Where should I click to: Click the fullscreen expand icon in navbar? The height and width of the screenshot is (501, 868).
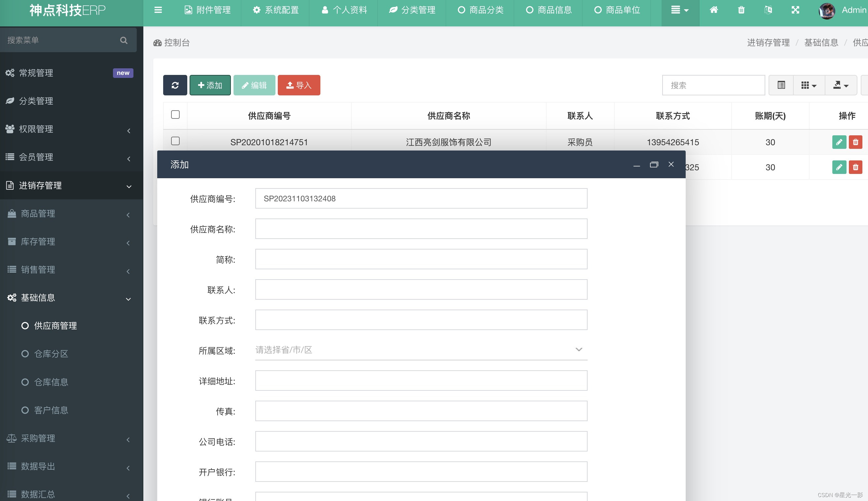click(x=795, y=10)
